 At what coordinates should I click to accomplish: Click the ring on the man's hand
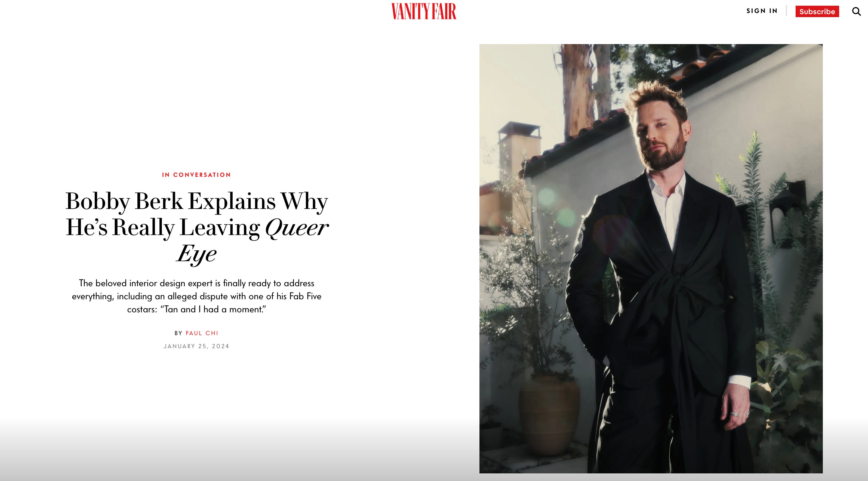coord(735,414)
